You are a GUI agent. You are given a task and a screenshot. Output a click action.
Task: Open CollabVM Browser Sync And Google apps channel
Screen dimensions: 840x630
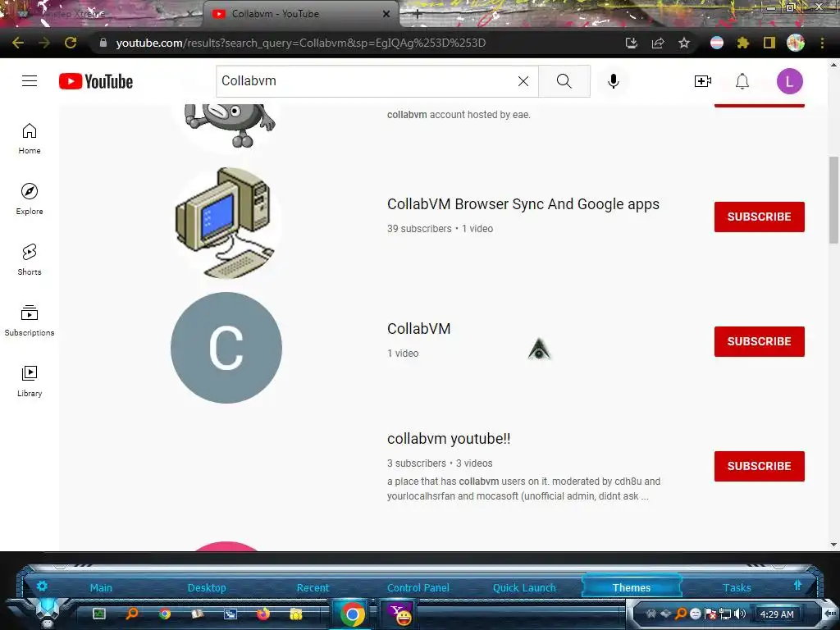click(523, 204)
